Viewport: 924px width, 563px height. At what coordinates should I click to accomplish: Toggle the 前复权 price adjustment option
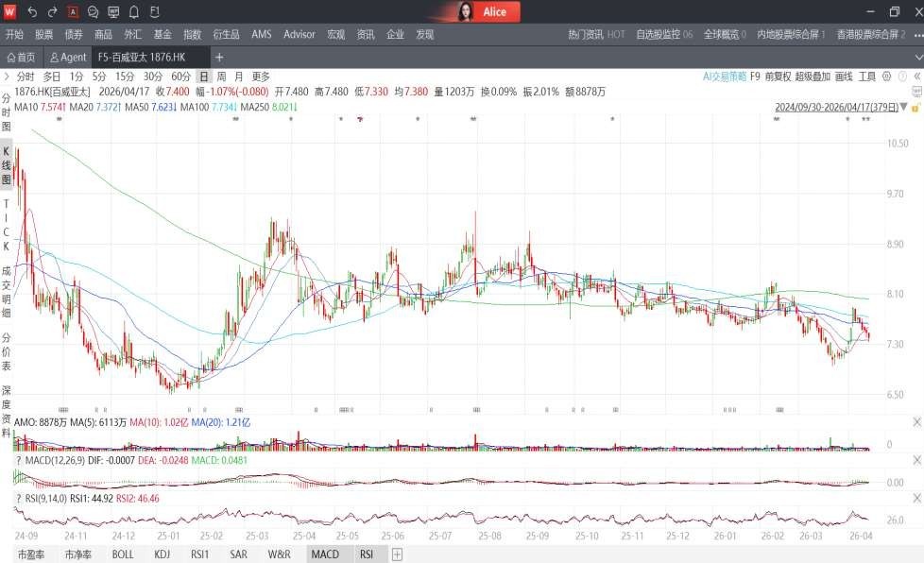coord(779,76)
